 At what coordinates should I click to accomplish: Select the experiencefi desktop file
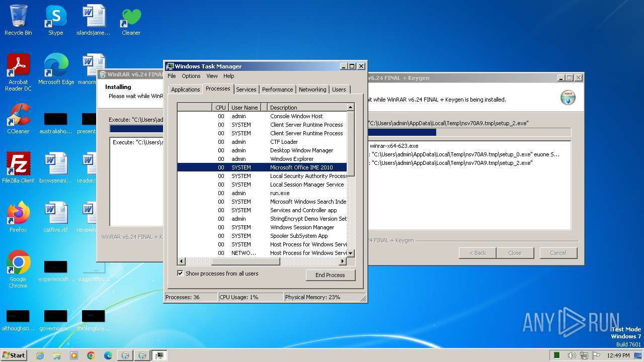(x=56, y=271)
